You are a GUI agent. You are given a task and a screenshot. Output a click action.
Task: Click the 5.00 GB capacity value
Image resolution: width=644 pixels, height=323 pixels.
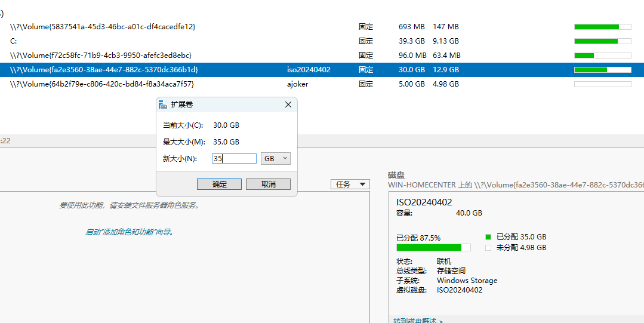[412, 84]
